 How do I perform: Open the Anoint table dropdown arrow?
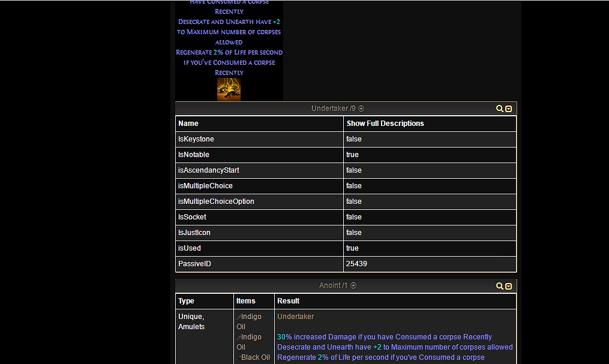[509, 286]
